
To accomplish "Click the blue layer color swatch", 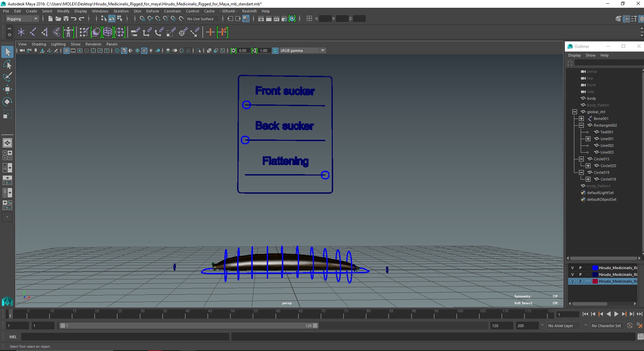I will [x=595, y=268].
